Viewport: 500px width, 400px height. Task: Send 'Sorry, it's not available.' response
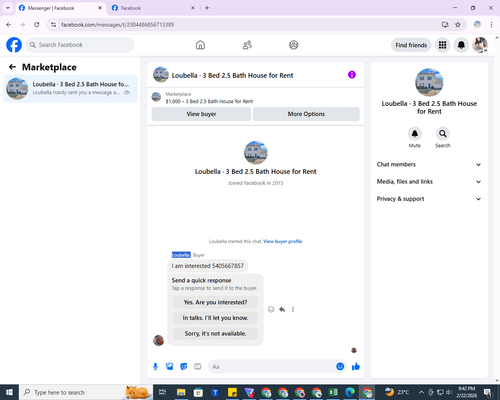tap(215, 333)
